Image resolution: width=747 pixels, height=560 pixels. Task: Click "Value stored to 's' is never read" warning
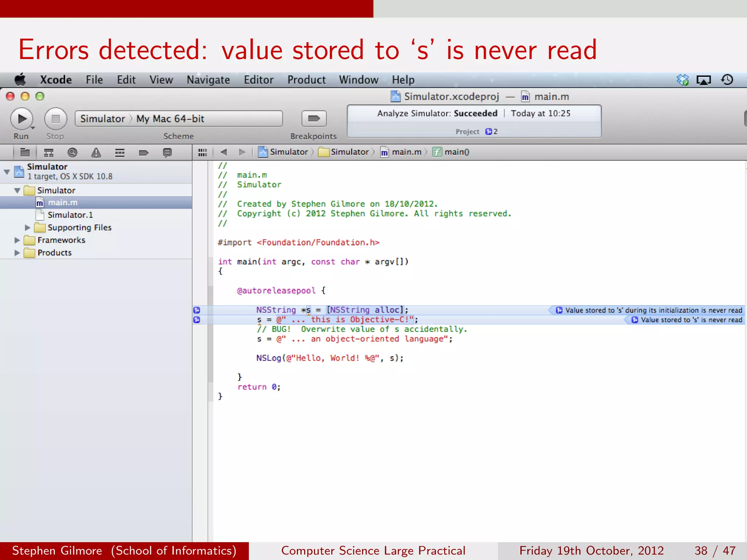[x=687, y=320]
